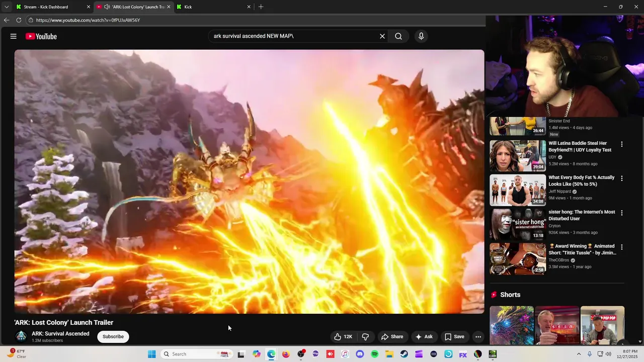This screenshot has height=362, width=644.
Task: Click the Windows taskbar Search box
Action: [x=197, y=354]
